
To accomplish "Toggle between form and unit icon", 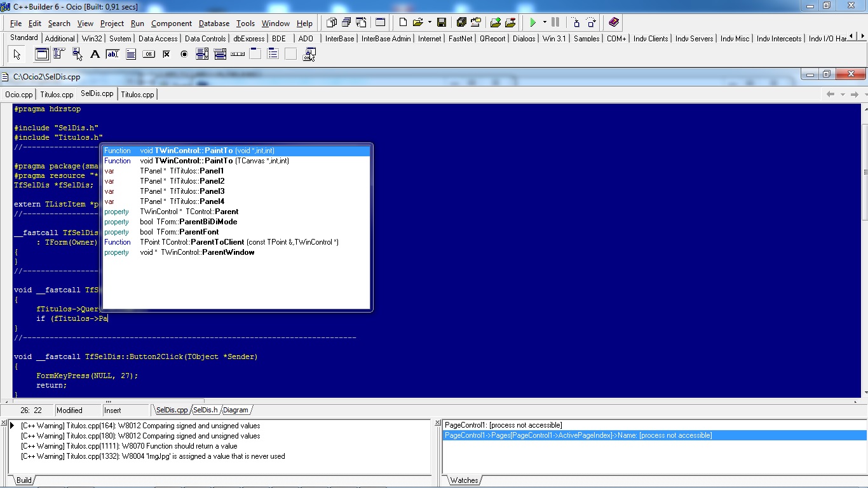I will tap(362, 23).
